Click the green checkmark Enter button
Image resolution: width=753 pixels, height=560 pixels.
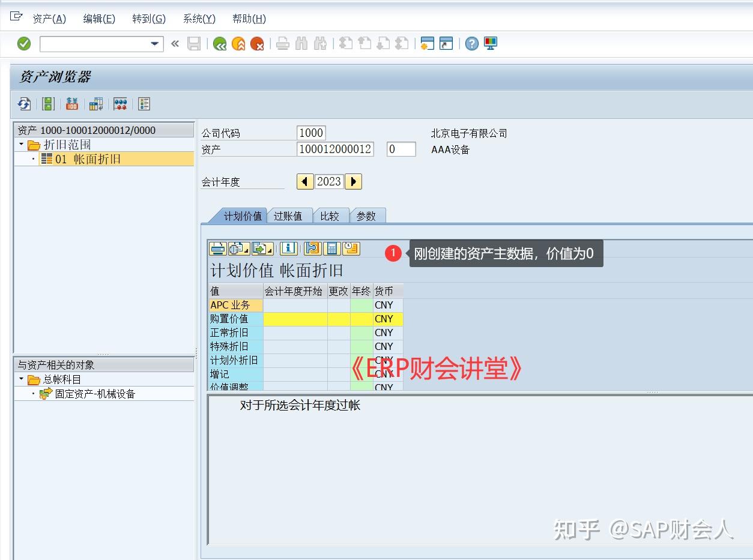24,43
